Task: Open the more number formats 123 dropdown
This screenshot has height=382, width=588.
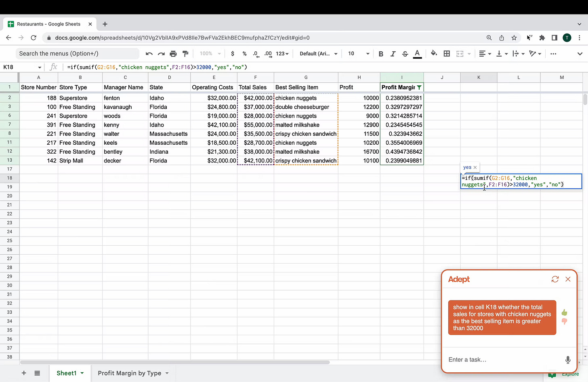Action: (282, 53)
